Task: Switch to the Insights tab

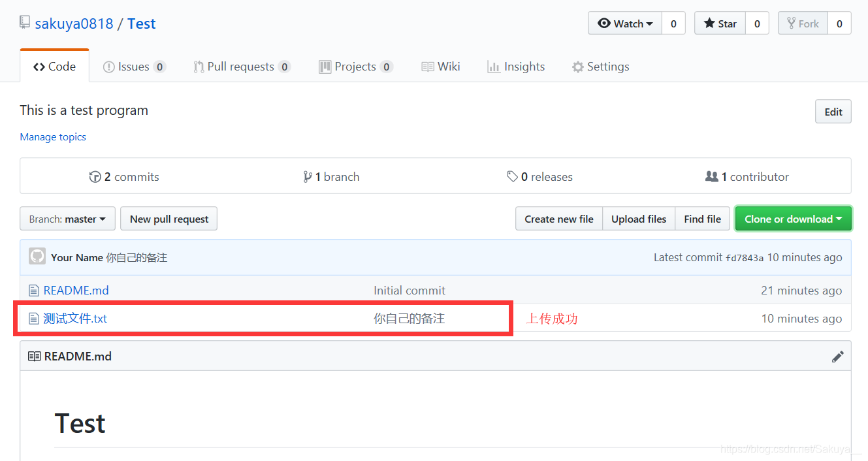Action: coord(516,67)
